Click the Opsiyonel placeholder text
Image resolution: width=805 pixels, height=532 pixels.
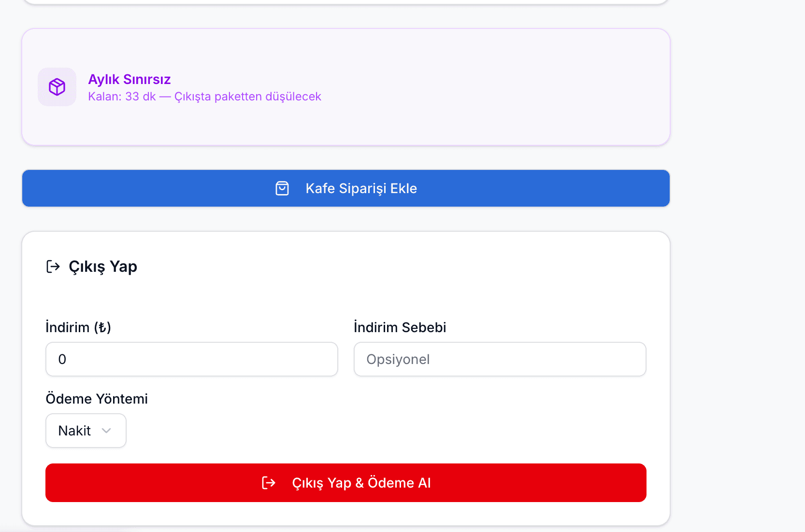pos(398,359)
